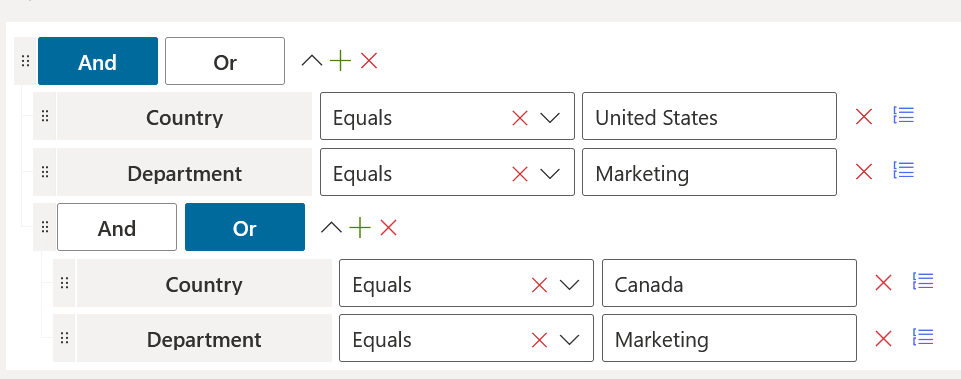
Task: Click drag handle of first Department row
Action: tap(45, 172)
